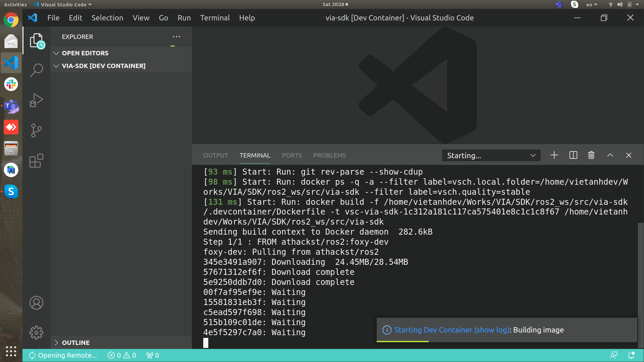Click Opening Remote status bar button

tap(63, 355)
